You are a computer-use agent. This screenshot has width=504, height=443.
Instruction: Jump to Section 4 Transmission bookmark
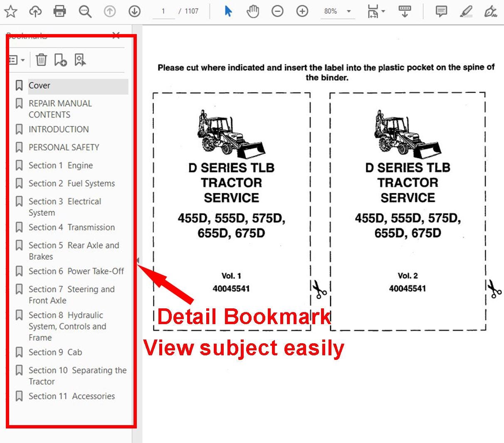72,227
